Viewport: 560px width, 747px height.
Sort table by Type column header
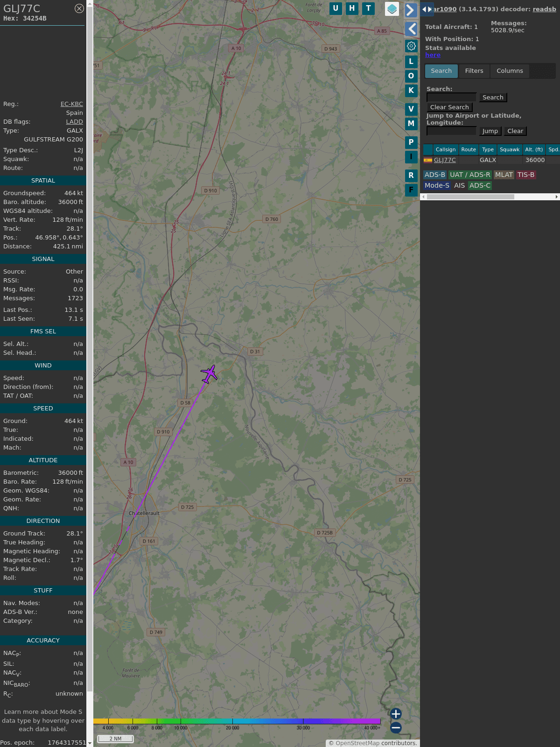(x=488, y=149)
